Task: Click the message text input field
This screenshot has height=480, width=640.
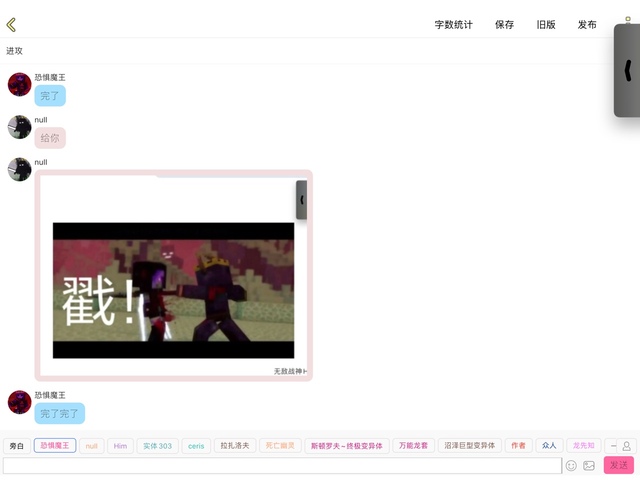Action: (282, 465)
